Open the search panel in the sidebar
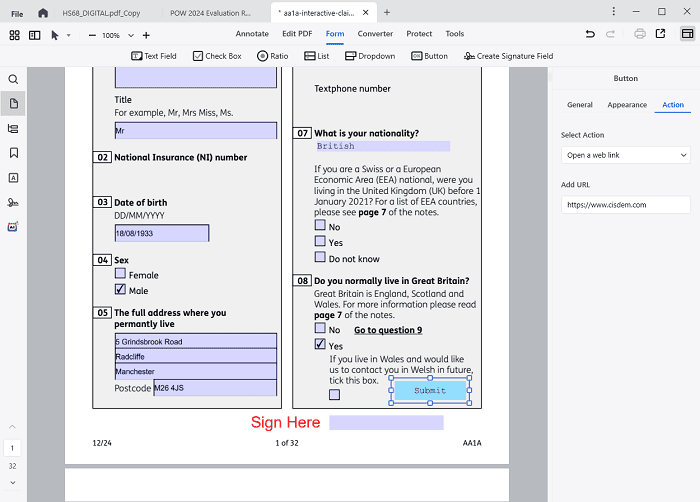Viewport: 700px width, 502px height. click(14, 79)
